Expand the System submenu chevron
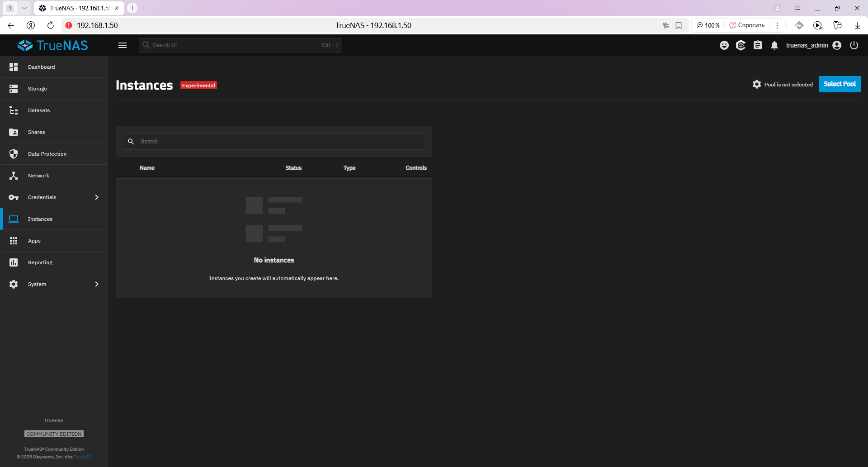This screenshot has width=868, height=467. pos(97,284)
